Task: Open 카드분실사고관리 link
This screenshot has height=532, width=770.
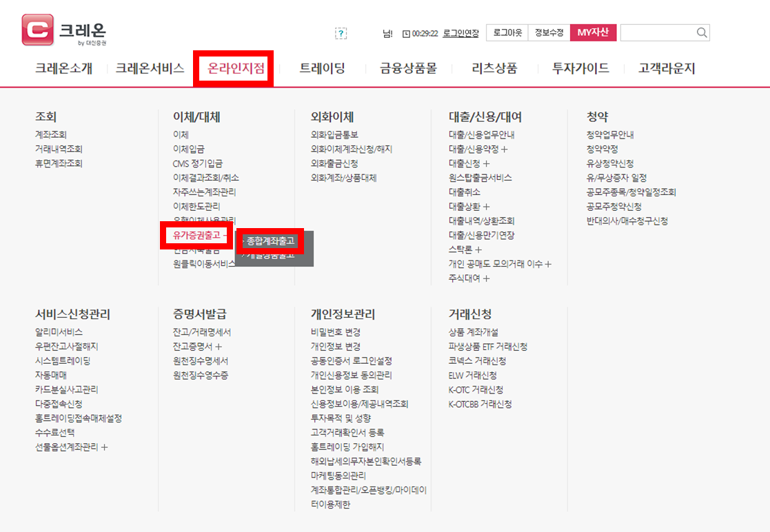Action: (66, 389)
